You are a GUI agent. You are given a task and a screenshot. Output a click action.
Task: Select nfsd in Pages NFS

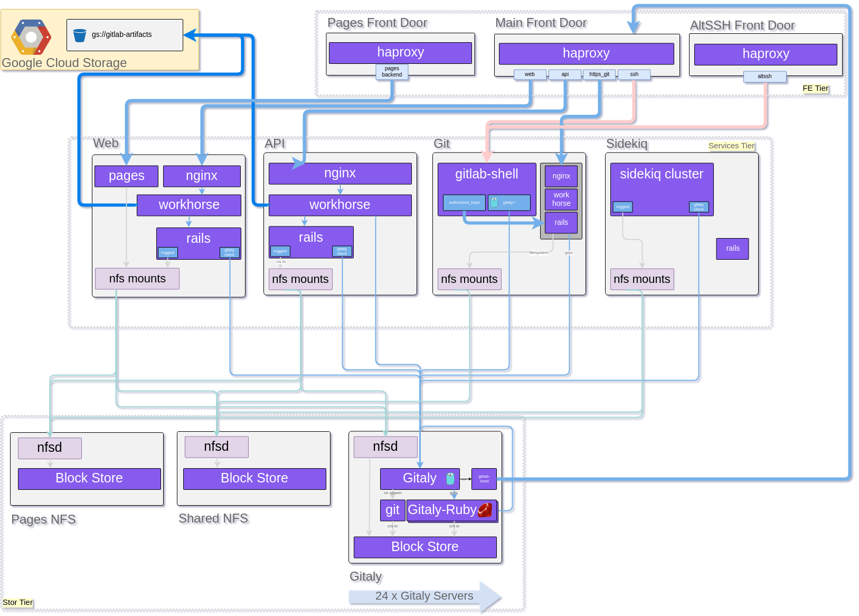(50, 448)
